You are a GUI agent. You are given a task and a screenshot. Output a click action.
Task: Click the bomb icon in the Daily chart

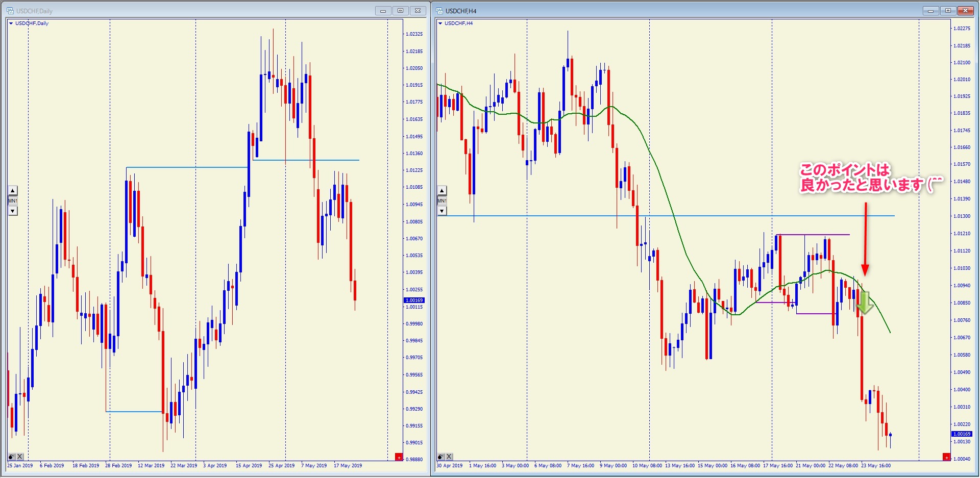click(x=11, y=457)
